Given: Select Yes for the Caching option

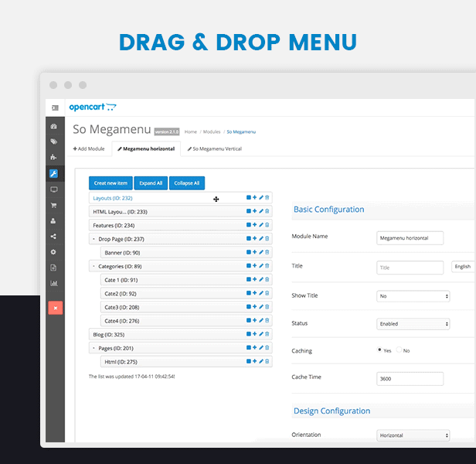Looking at the screenshot, I should (x=379, y=350).
